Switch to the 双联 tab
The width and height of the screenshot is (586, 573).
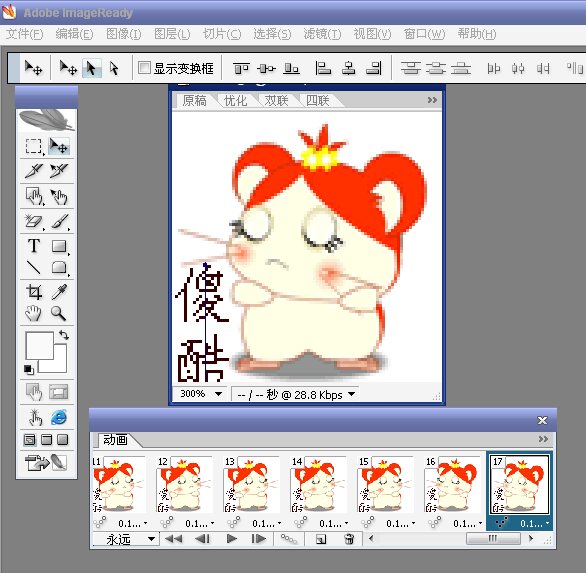(277, 100)
